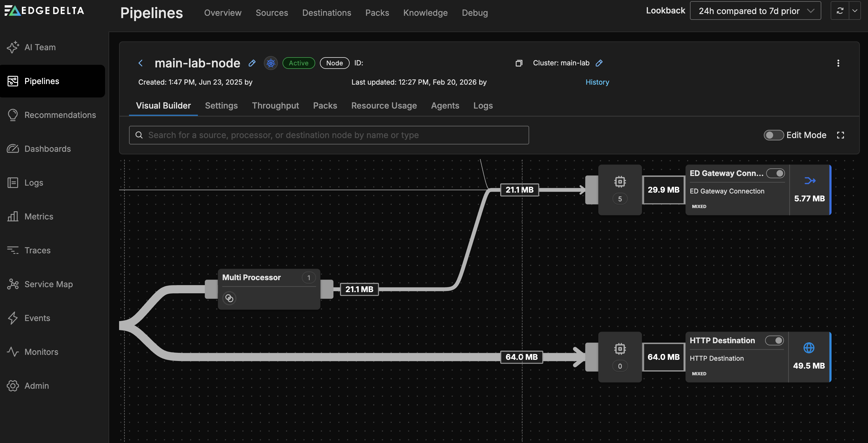Copy the pipeline ID using the copy icon
Screen dimensions: 868x443
519,63
